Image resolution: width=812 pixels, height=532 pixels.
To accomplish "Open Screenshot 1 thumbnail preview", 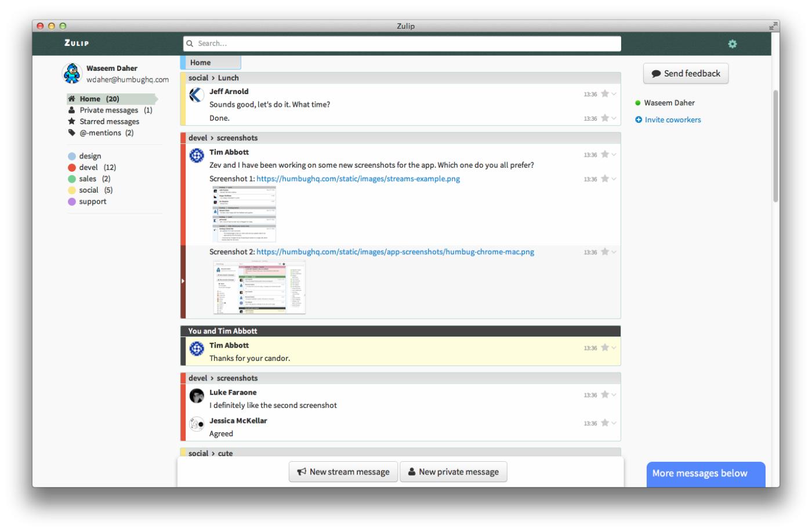I will point(244,214).
